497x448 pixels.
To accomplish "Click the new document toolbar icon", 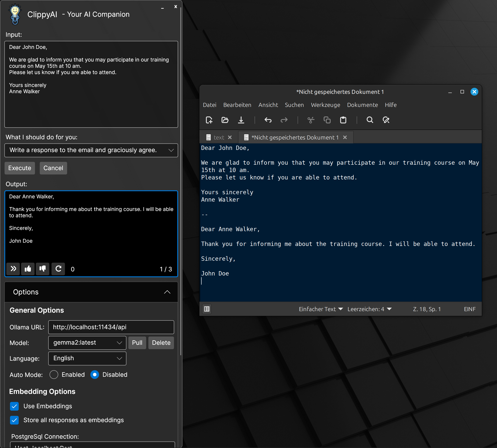I will pyautogui.click(x=209, y=120).
